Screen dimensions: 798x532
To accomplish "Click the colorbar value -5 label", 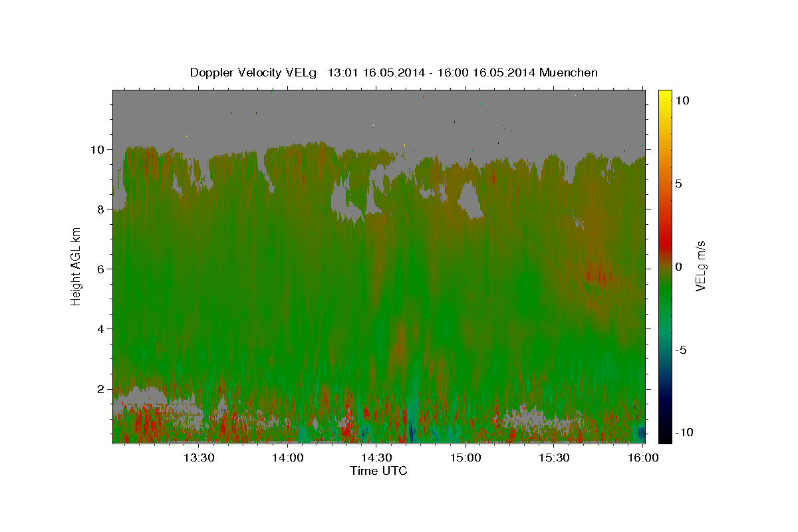I will coord(681,350).
